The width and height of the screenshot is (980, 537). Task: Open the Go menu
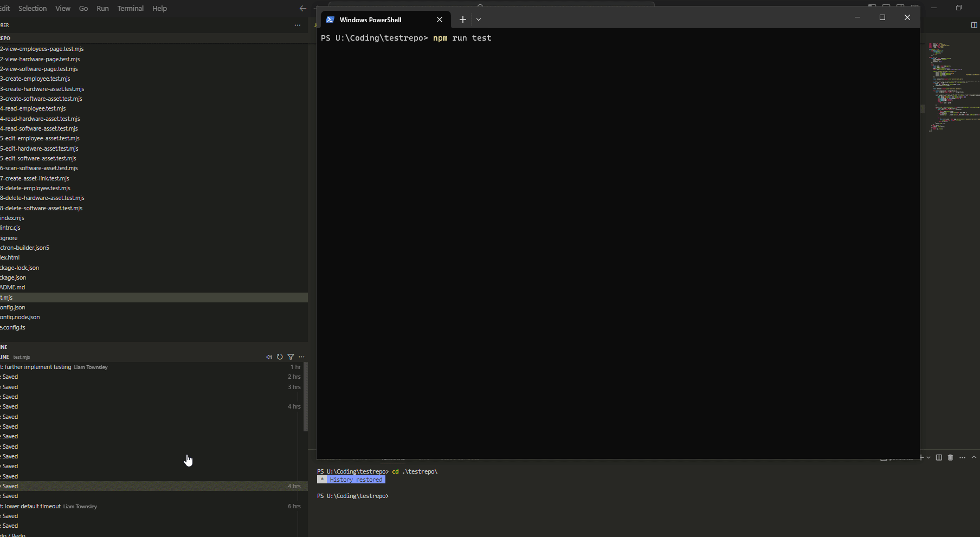83,8
